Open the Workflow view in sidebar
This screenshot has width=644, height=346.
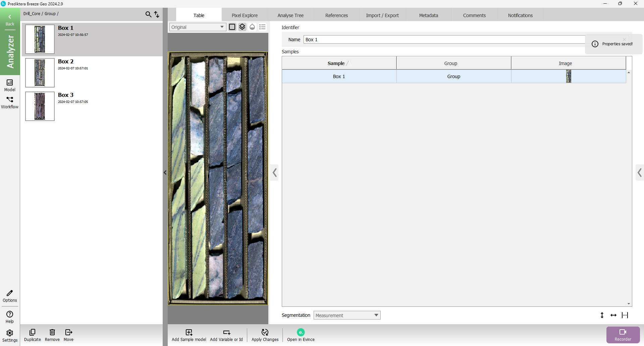[x=10, y=102]
